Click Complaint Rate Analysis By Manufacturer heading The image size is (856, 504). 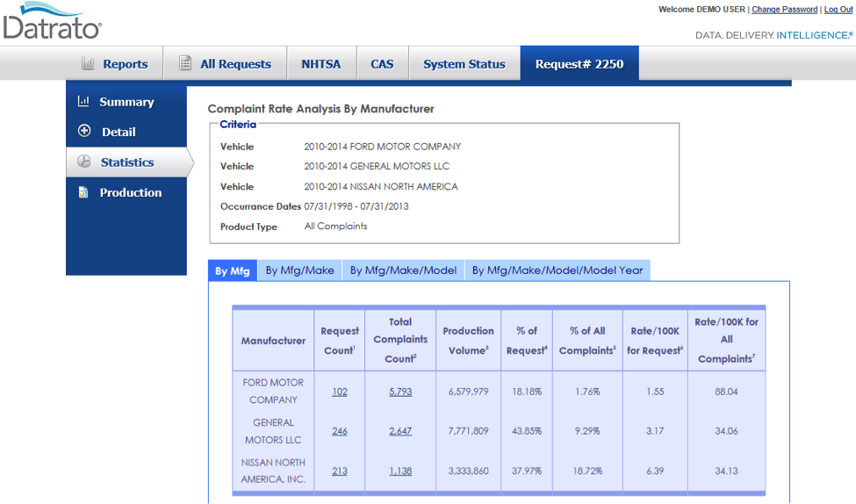click(321, 109)
